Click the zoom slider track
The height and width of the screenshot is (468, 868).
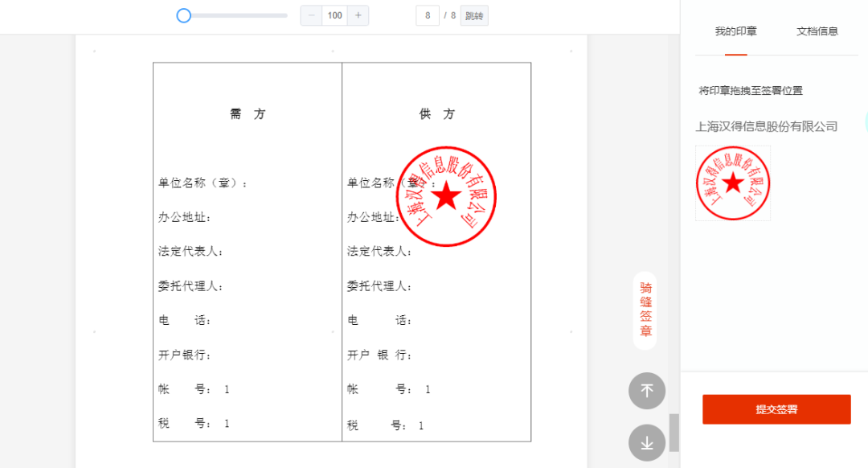click(x=241, y=15)
